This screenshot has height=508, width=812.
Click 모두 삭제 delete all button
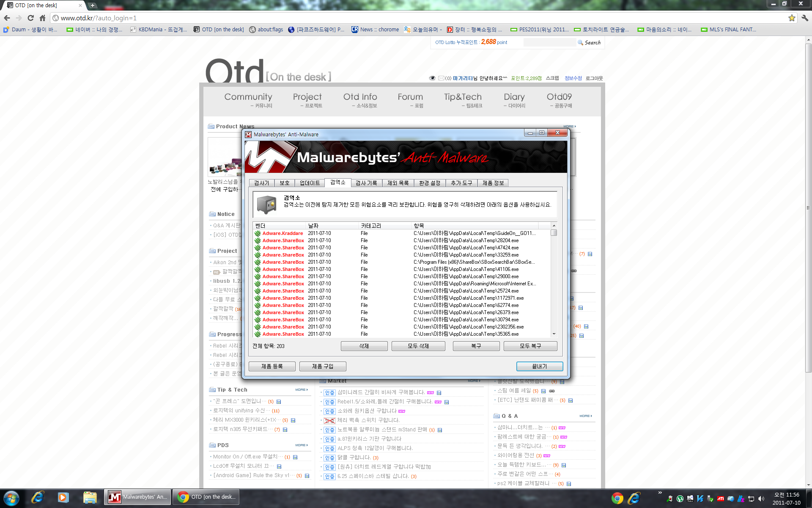[418, 346]
